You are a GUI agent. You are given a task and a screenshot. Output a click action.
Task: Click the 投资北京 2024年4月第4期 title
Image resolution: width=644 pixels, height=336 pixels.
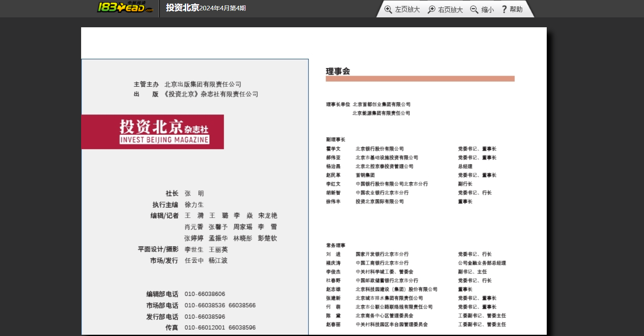(206, 8)
